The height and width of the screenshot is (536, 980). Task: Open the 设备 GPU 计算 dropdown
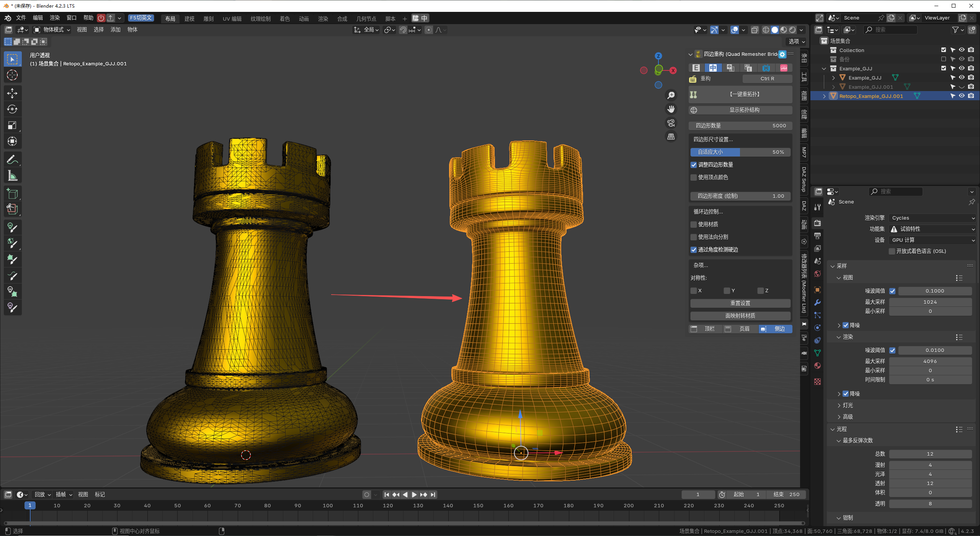point(933,240)
